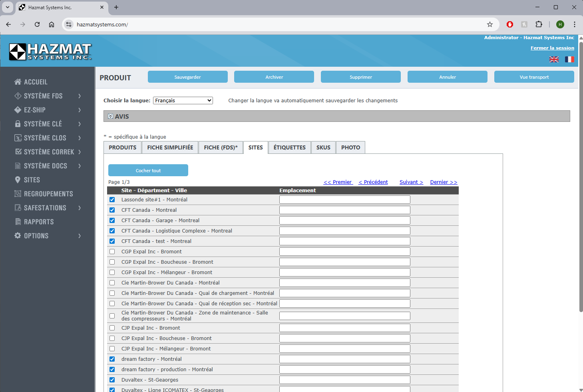Click the French flag language icon
This screenshot has width=583, height=392.
click(569, 59)
